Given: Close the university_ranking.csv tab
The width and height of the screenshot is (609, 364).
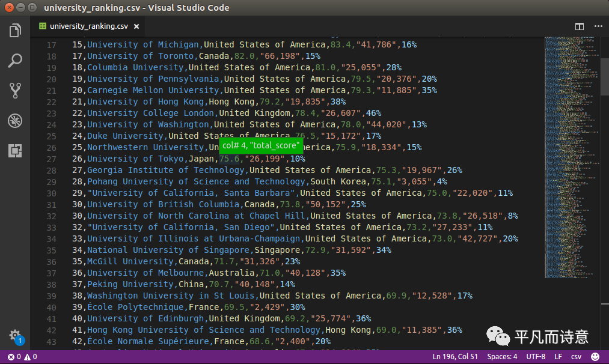Looking at the screenshot, I should (137, 26).
